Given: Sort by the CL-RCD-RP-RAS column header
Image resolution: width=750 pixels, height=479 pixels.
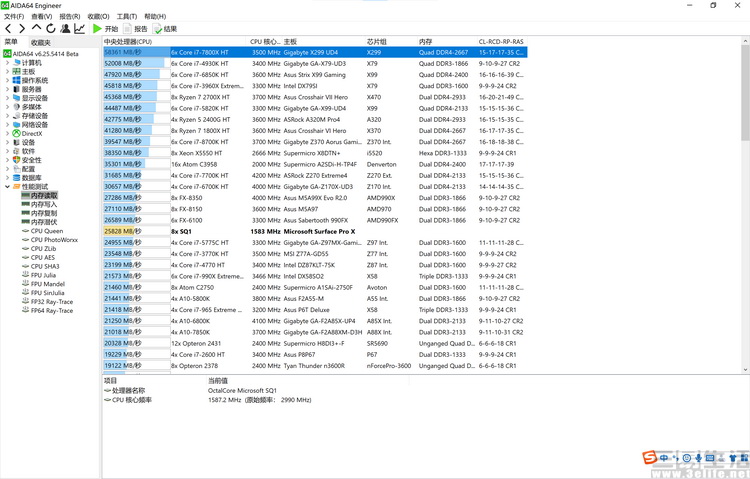Looking at the screenshot, I should coord(501,42).
